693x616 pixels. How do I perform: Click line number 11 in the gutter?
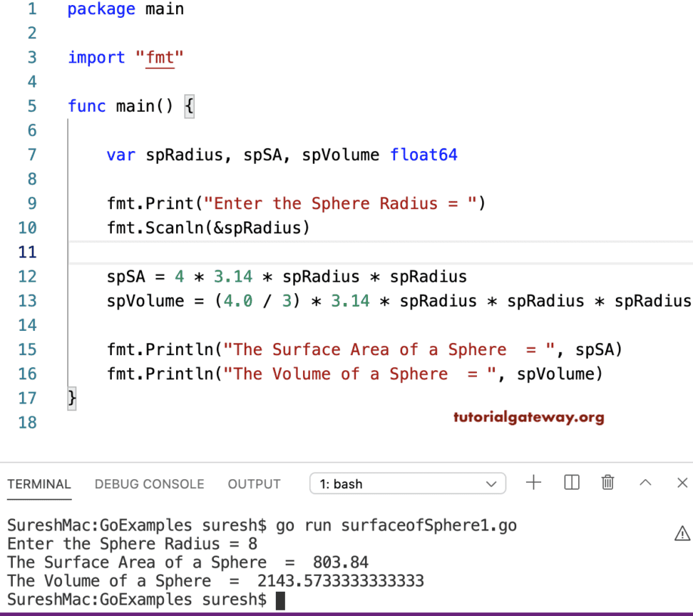[27, 252]
